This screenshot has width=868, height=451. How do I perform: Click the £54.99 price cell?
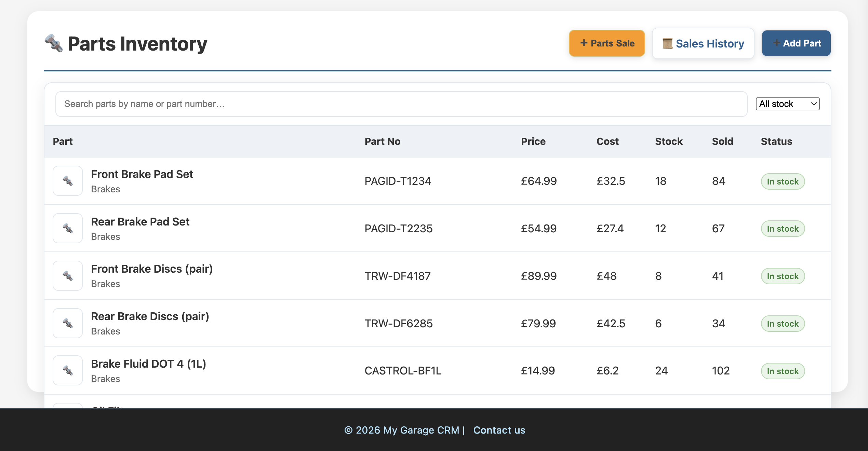coord(539,229)
